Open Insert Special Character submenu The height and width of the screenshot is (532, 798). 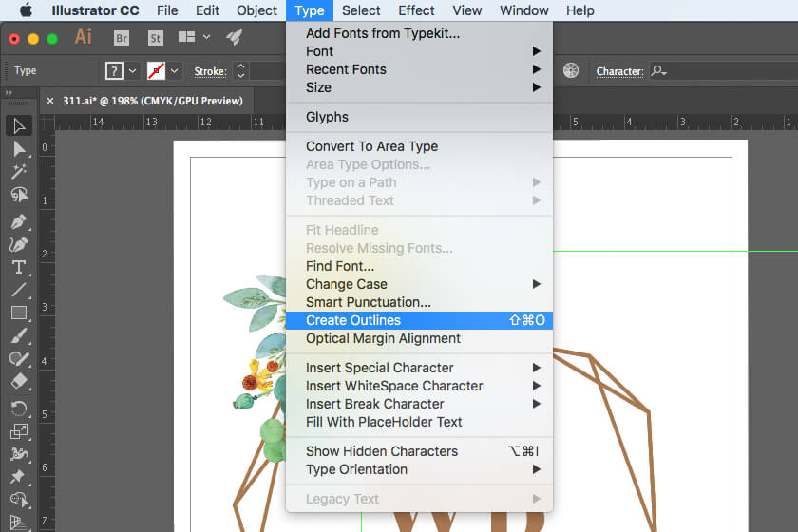pyautogui.click(x=419, y=368)
